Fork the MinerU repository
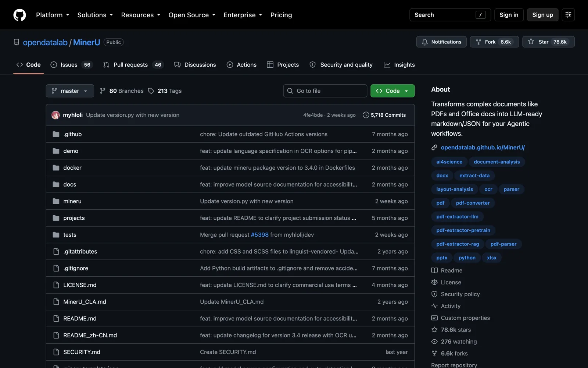 tap(494, 42)
